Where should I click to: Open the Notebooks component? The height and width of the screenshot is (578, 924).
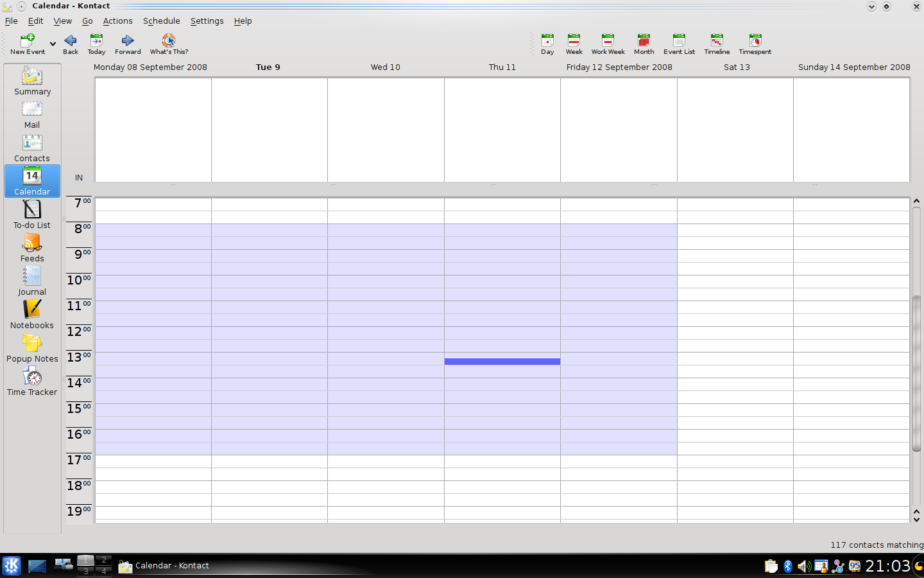tap(32, 315)
